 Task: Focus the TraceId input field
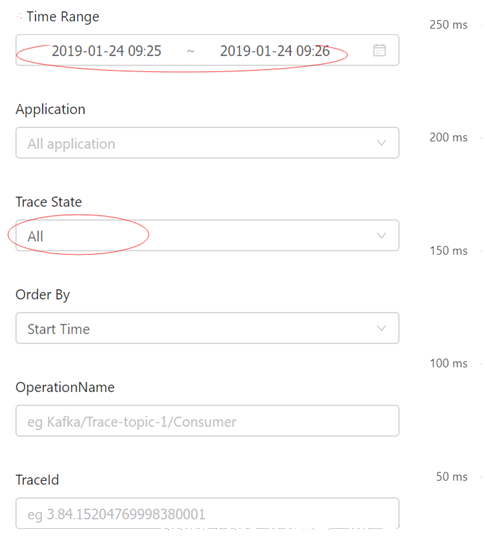[207, 513]
